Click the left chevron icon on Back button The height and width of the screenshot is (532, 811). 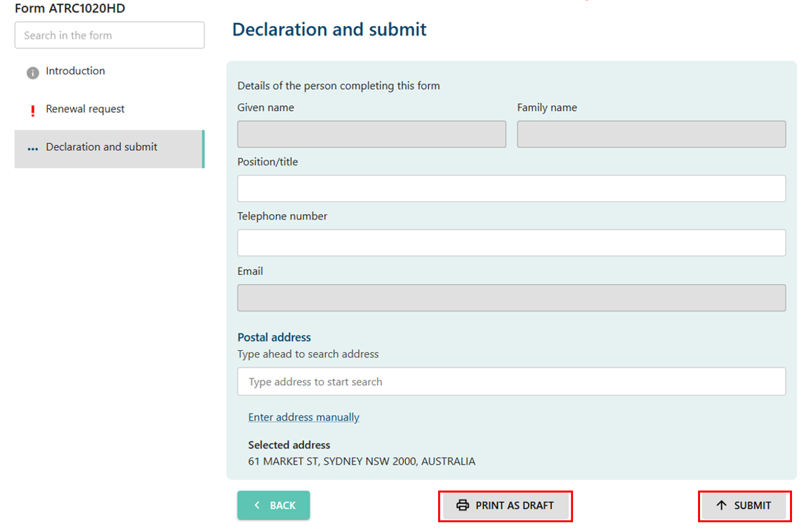pos(257,505)
